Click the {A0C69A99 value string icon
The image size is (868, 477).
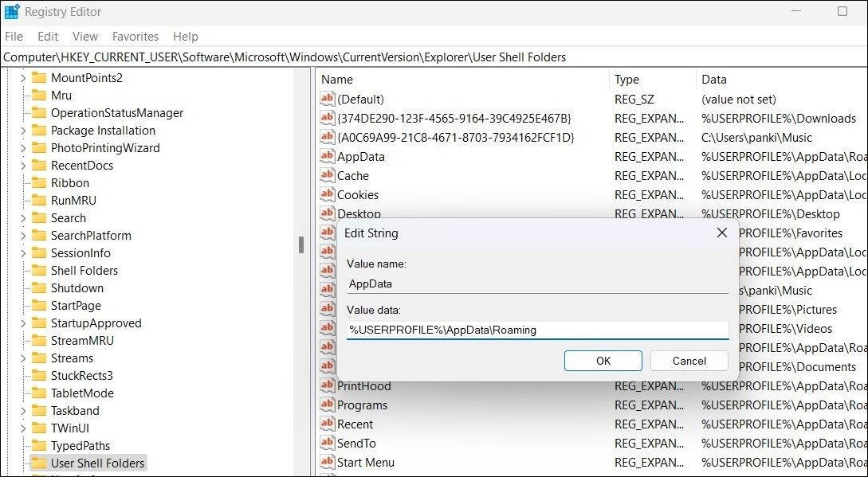coord(328,137)
